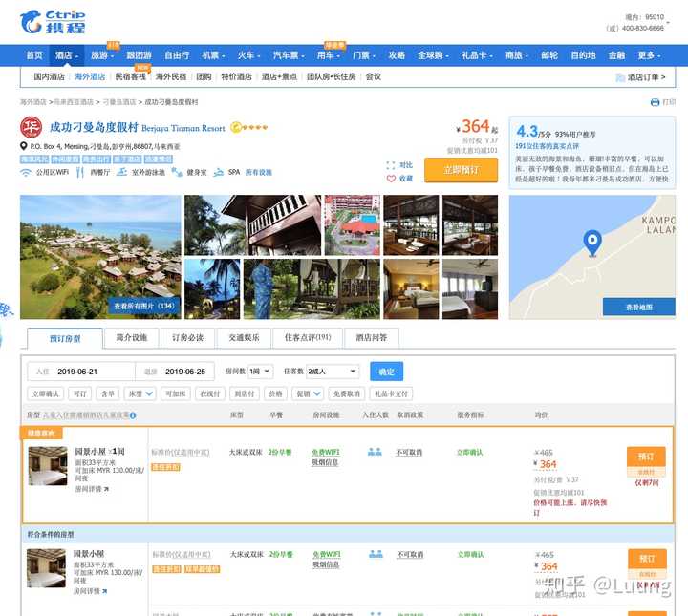The height and width of the screenshot is (616, 688).
Task: Open the first 园景小屋 room thumbnail
Action: tap(48, 466)
